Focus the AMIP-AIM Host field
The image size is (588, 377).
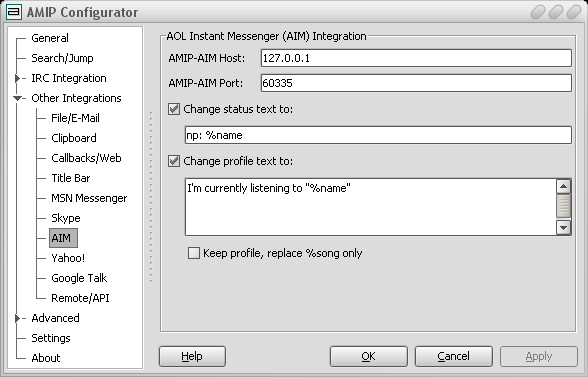pyautogui.click(x=416, y=58)
